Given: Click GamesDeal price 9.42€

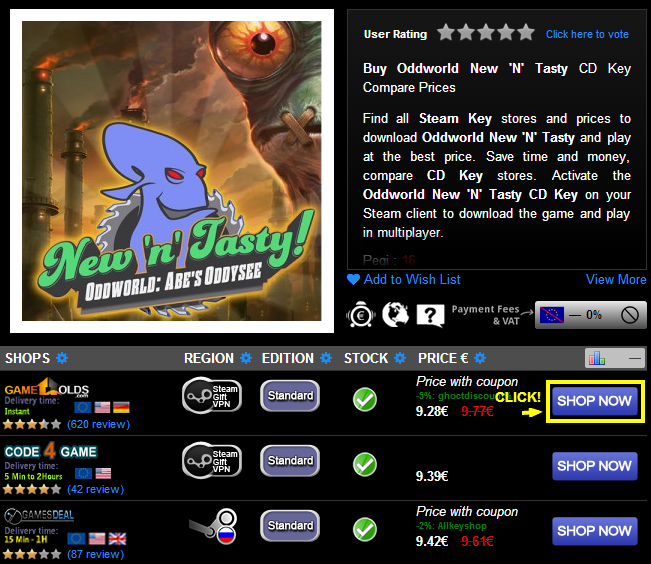Looking at the screenshot, I should point(432,541).
